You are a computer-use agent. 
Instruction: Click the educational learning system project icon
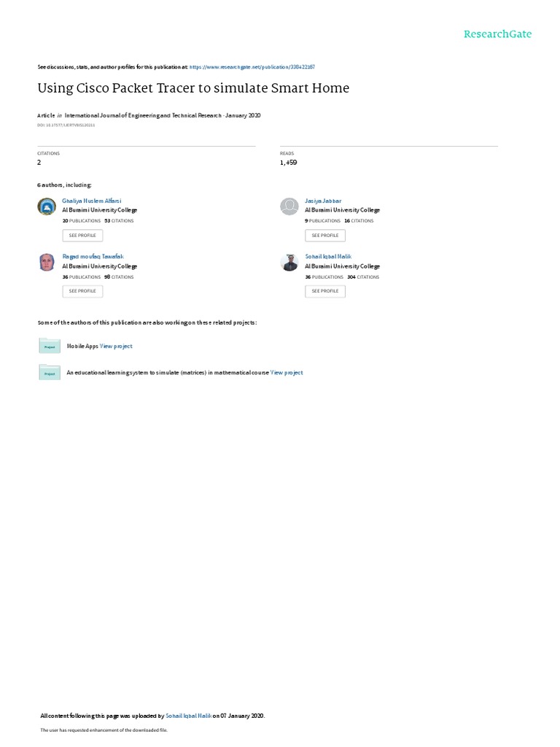tap(50, 373)
